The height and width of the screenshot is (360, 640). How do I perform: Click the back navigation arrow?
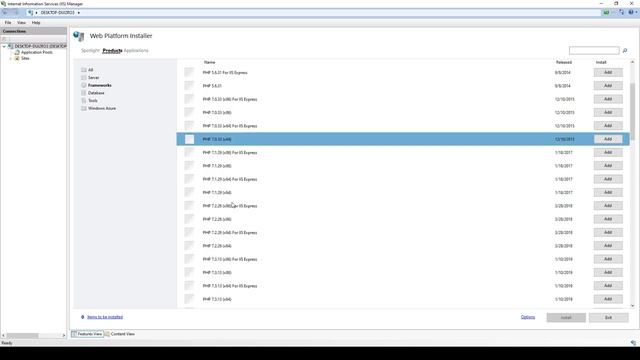click(x=5, y=13)
